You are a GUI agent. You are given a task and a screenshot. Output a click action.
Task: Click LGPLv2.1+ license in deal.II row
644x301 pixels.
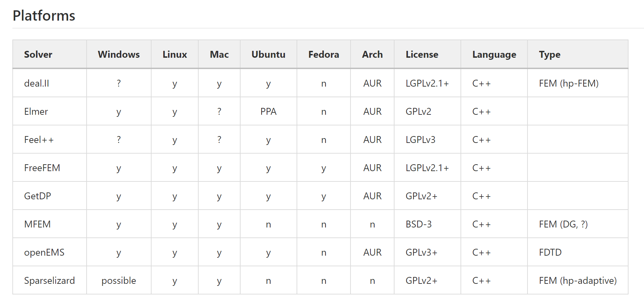point(427,83)
